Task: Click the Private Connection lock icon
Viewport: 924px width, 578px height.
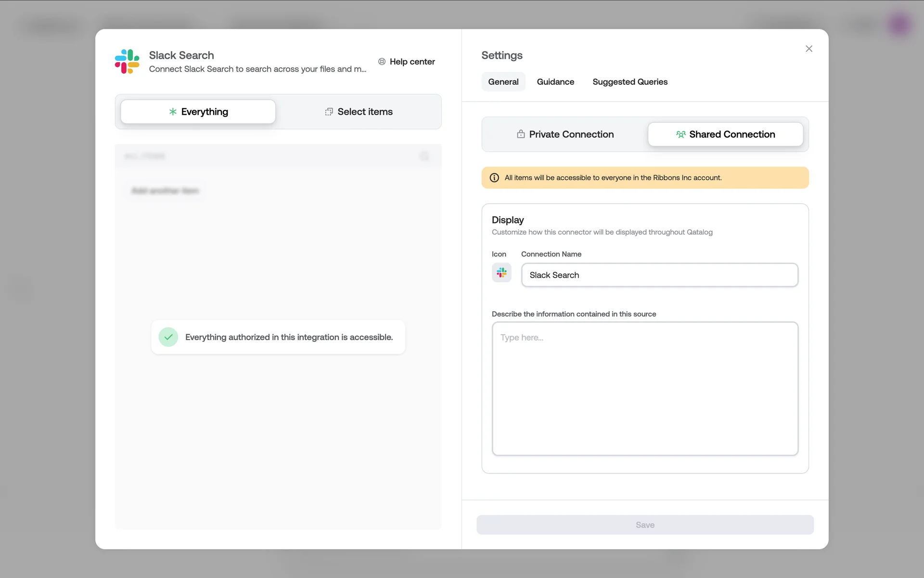Action: (521, 134)
